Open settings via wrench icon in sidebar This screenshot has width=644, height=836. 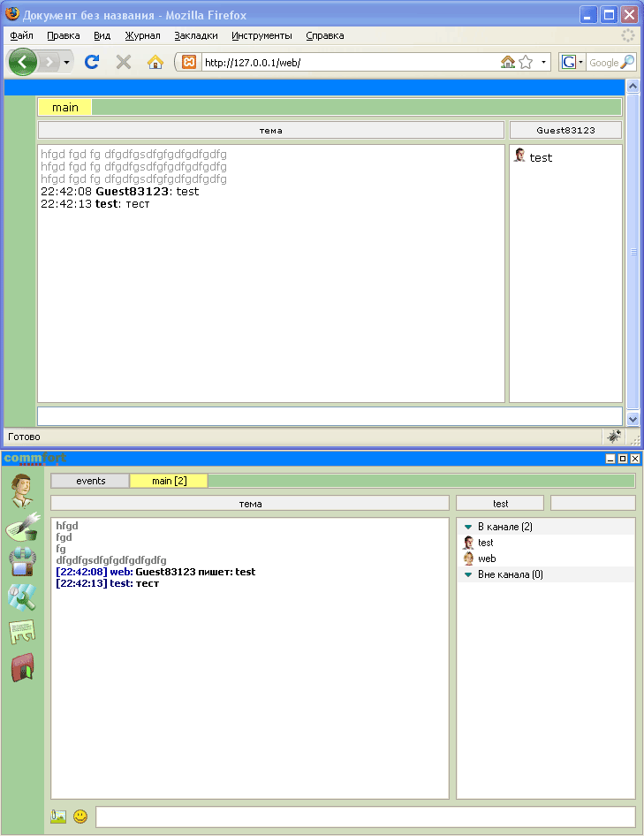pos(22,597)
